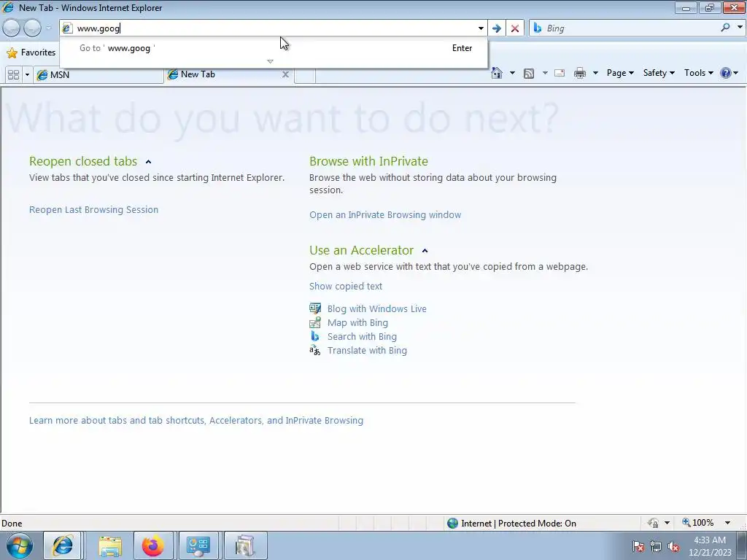Open the zoom level dropdown arrow

(x=727, y=523)
